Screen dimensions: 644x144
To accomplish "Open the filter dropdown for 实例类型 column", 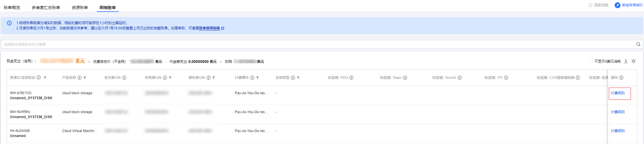I will pyautogui.click(x=298, y=78).
